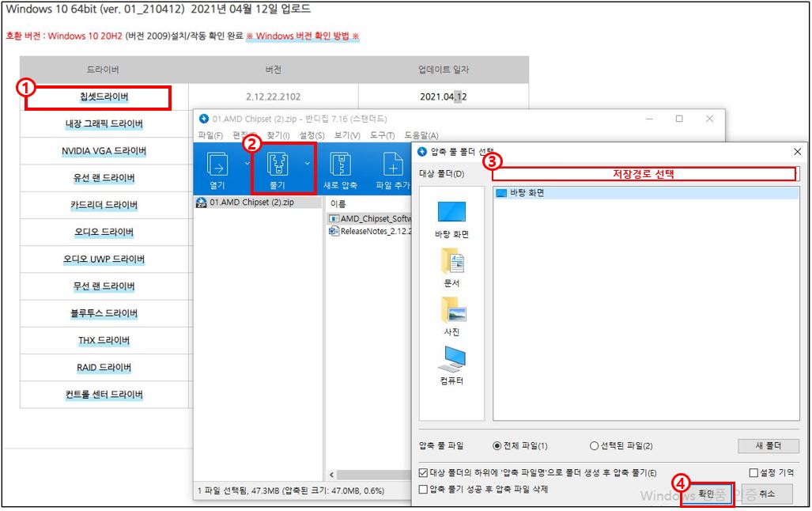The width and height of the screenshot is (812, 511).
Task: Click the 이름 column header in file list
Action: (x=338, y=203)
